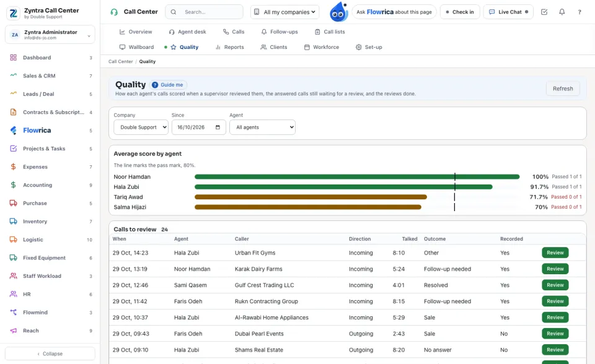Review the Urban Fit Gyms call
Viewport: 595px width, 364px height.
click(555, 253)
